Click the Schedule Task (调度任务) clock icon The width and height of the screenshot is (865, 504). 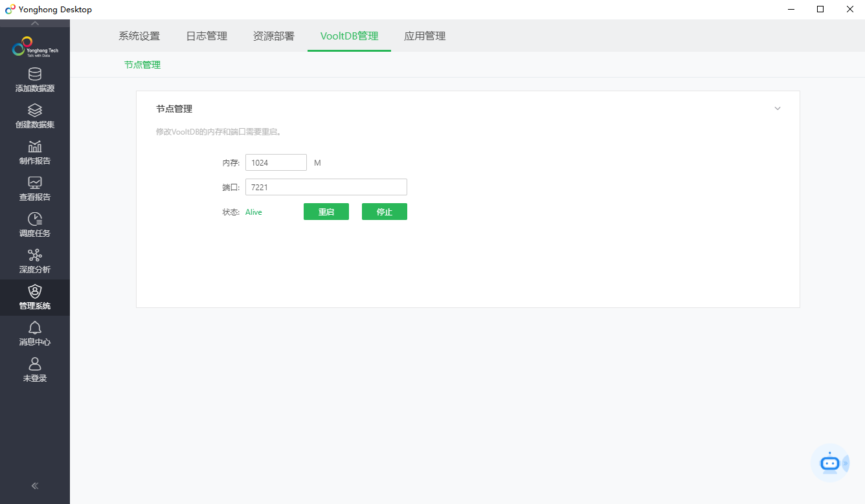35,219
